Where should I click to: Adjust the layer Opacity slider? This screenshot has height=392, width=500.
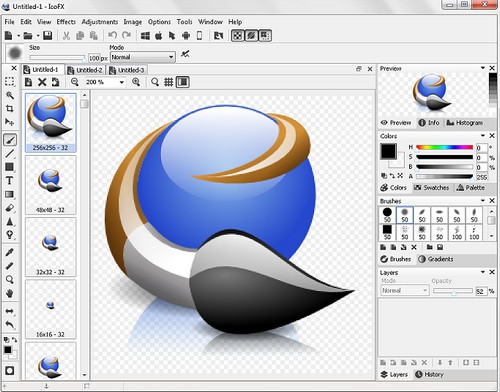coord(453,291)
